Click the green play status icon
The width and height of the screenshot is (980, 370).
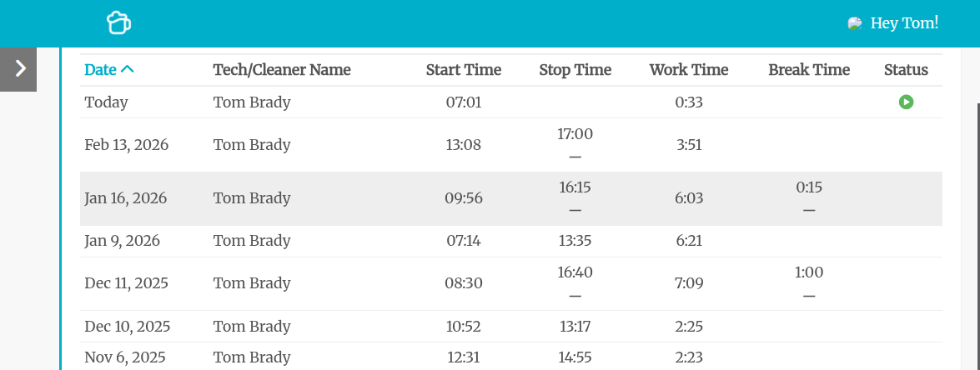[906, 102]
